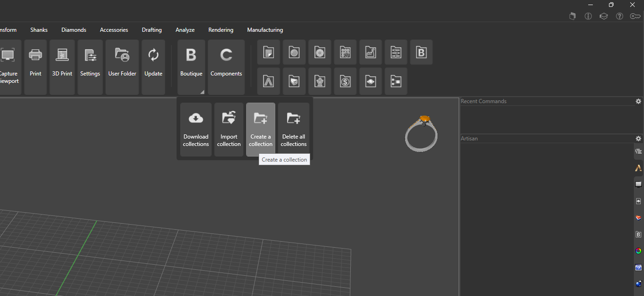Restore down the application window

coord(611,5)
